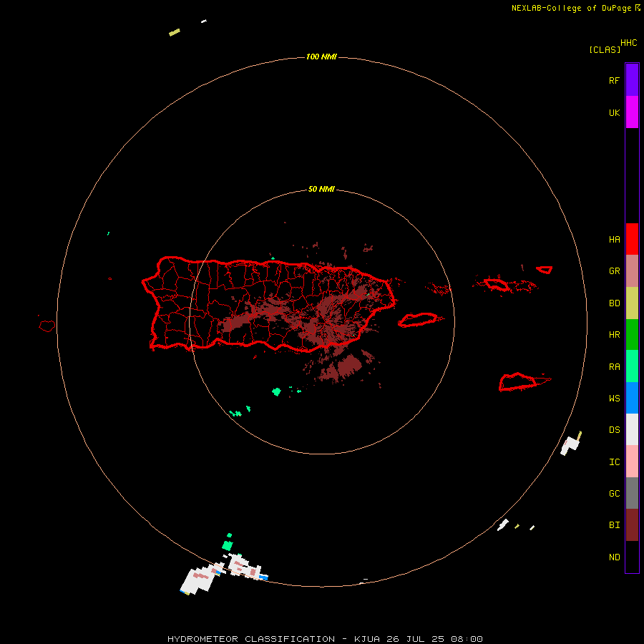Click the 08:00 timestamp in caption

[x=467, y=639]
